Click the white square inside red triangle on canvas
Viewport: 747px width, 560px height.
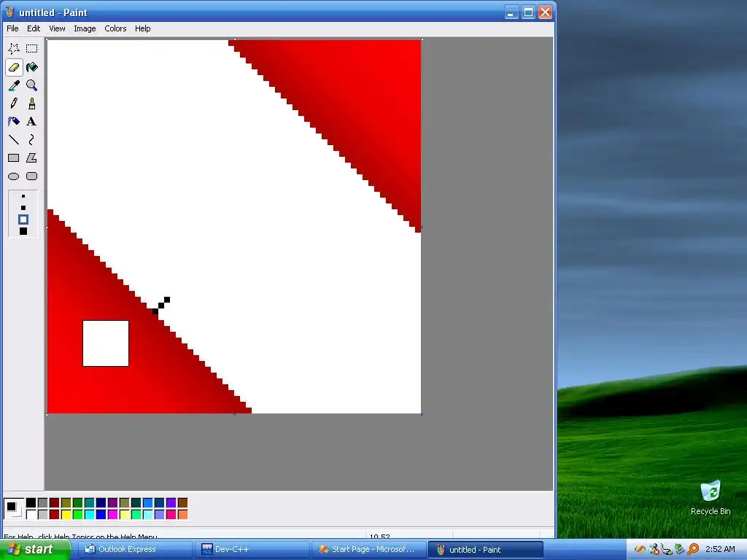pos(106,343)
